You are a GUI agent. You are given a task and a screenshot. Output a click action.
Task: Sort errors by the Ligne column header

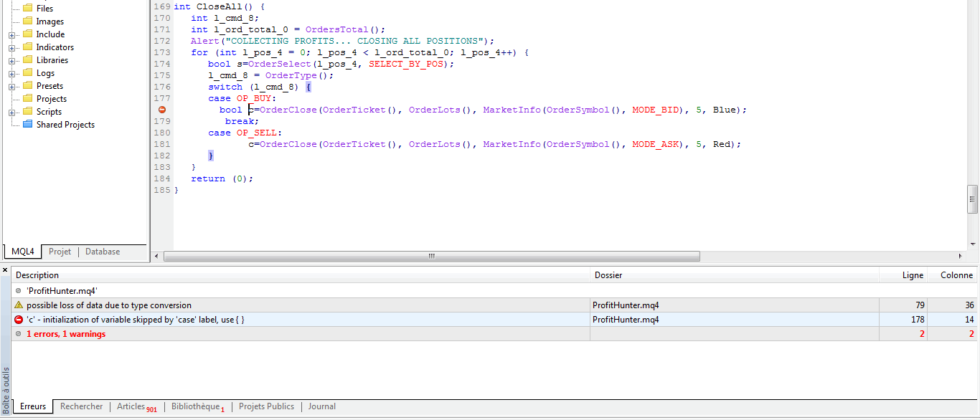pos(913,275)
